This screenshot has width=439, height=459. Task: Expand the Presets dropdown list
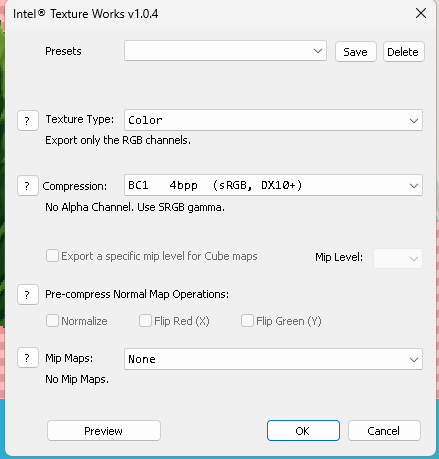[x=225, y=51]
